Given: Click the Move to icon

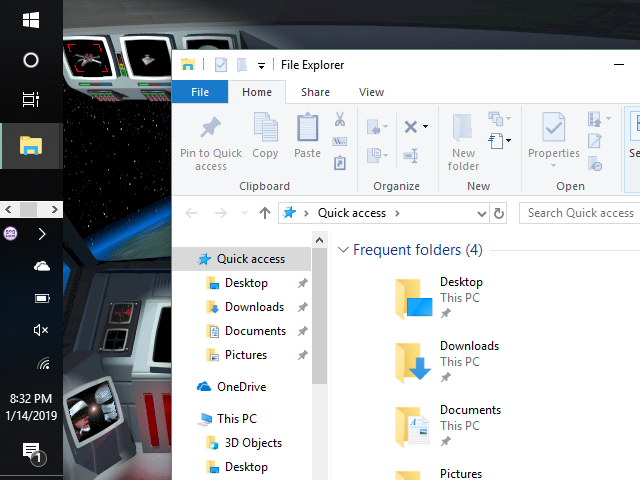Looking at the screenshot, I should 377,127.
